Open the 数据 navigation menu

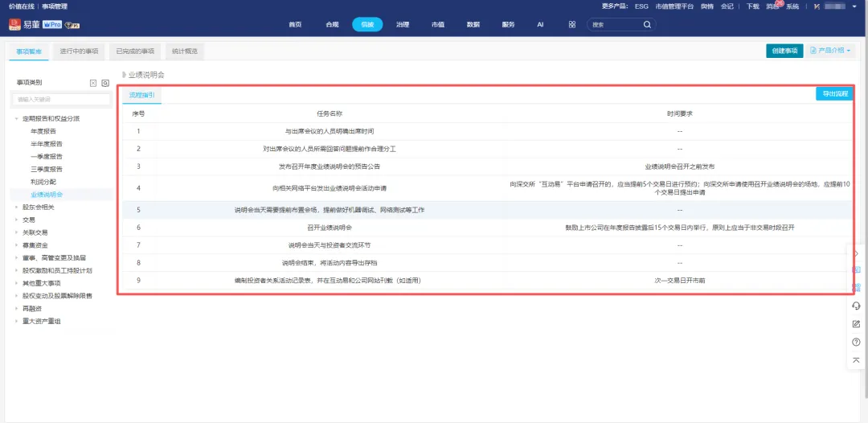(x=473, y=25)
